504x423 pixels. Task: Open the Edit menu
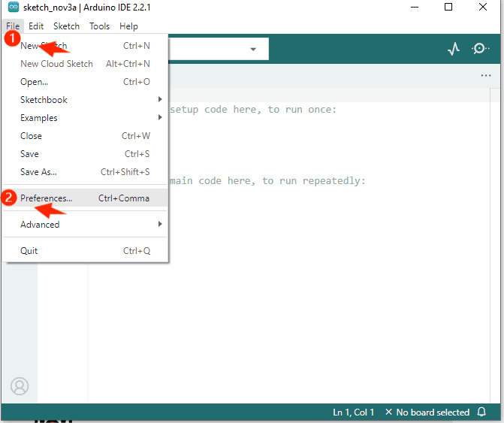click(x=36, y=26)
